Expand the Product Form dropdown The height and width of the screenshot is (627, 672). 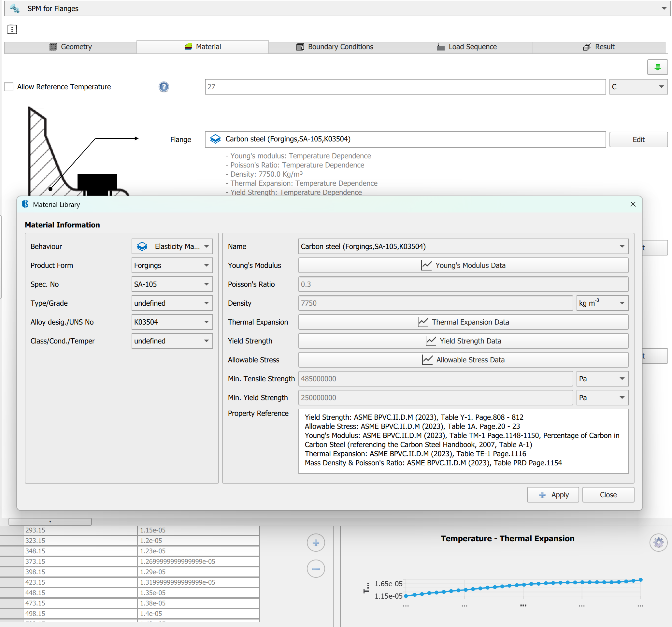172,265
